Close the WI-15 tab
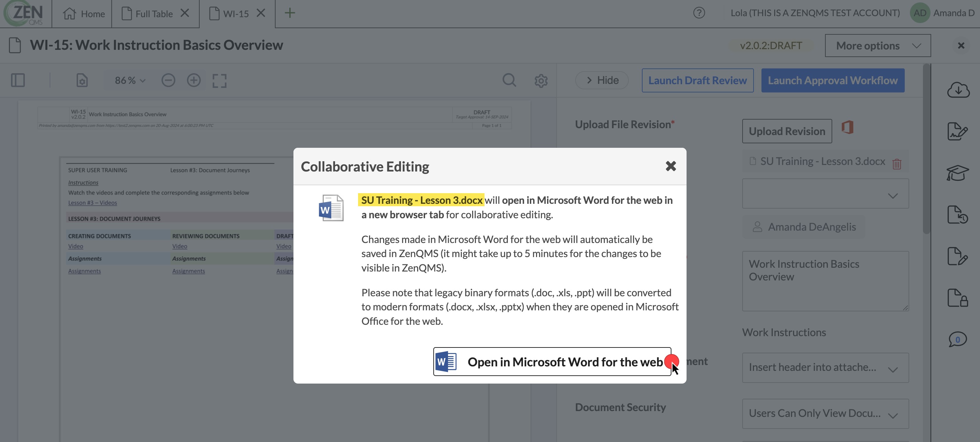 pos(261,13)
